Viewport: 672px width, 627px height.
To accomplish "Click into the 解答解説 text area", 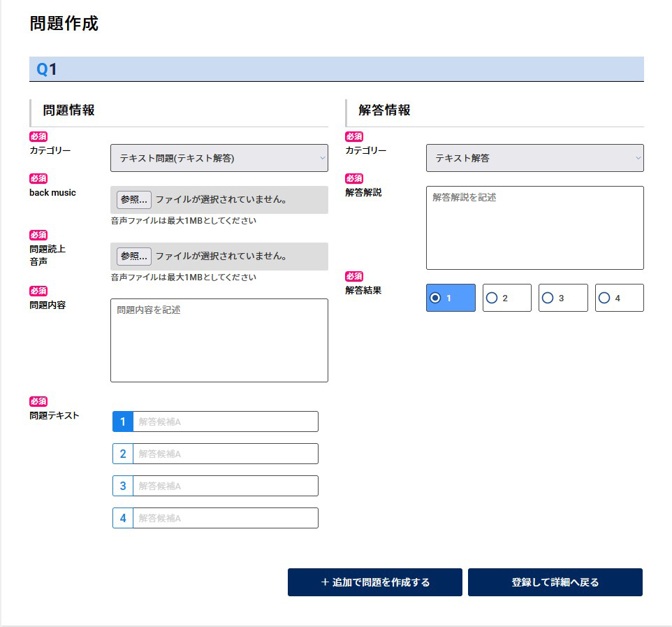I will pyautogui.click(x=534, y=228).
